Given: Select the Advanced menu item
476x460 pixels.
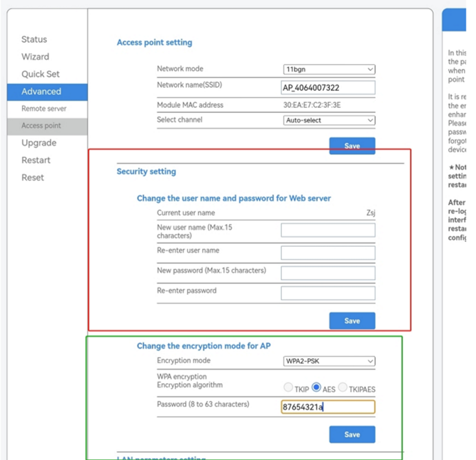Looking at the screenshot, I should click(41, 91).
